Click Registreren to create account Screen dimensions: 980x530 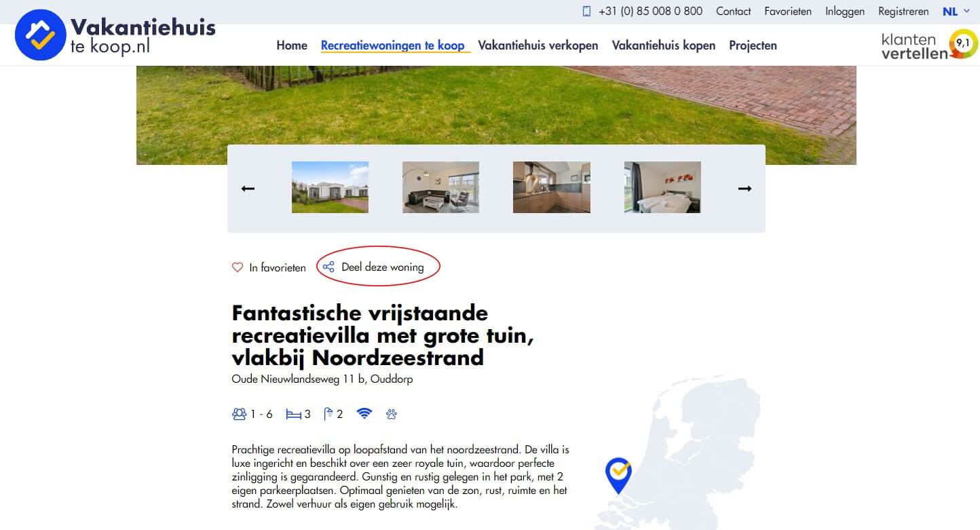(903, 12)
